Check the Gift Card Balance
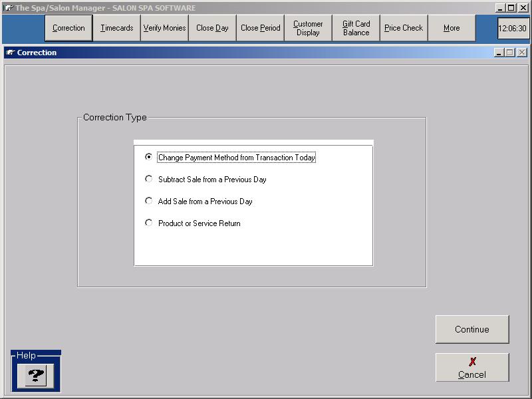Viewport: 532px width, 399px height. pyautogui.click(x=356, y=28)
